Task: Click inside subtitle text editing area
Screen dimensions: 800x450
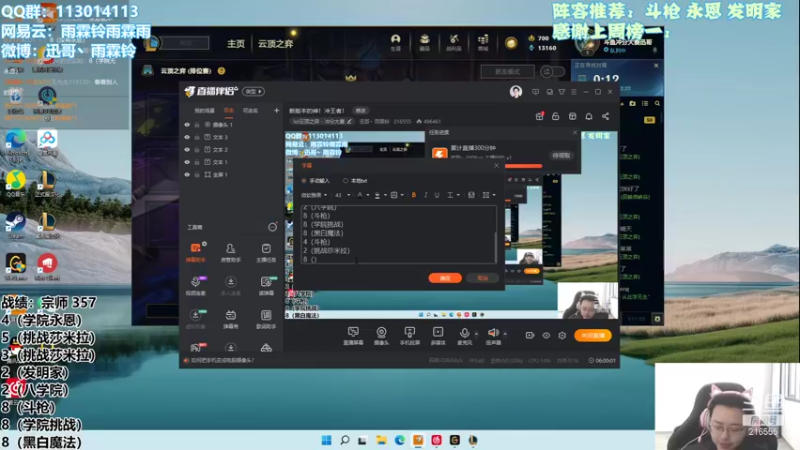Action: (x=398, y=235)
